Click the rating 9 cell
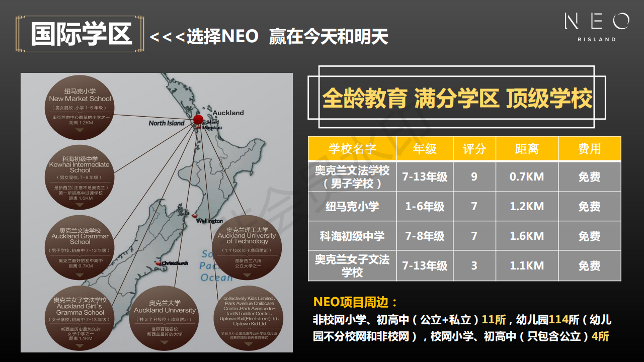 click(474, 177)
